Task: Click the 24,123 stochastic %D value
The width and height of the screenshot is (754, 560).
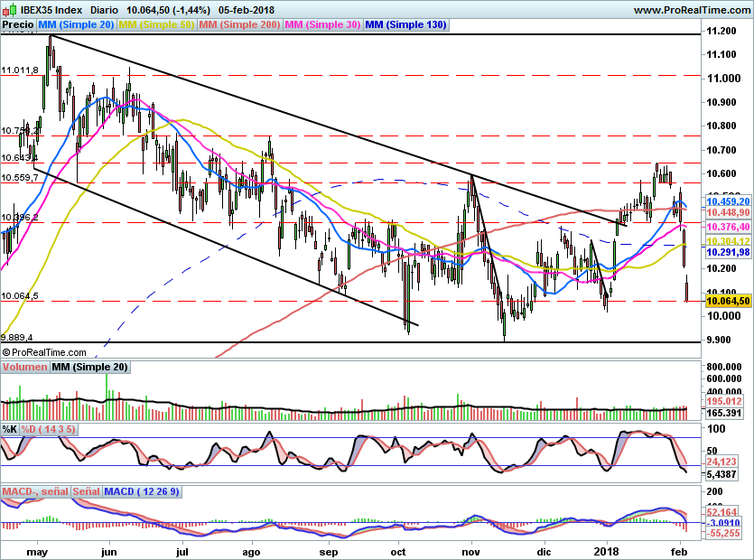Action: [721, 462]
